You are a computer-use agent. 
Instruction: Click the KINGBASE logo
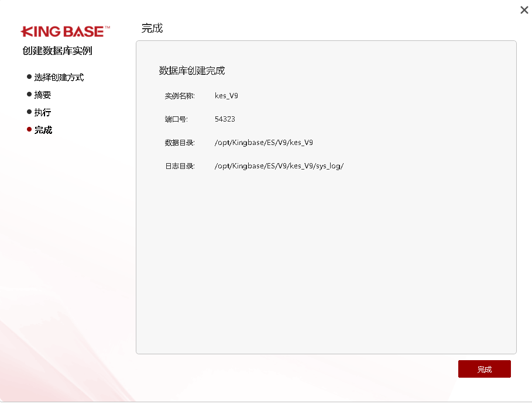point(65,32)
